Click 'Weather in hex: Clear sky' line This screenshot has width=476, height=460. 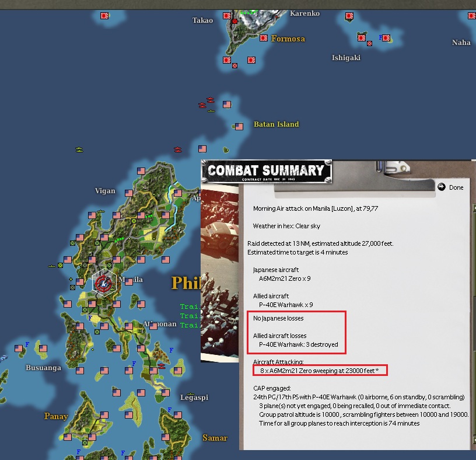click(x=286, y=226)
